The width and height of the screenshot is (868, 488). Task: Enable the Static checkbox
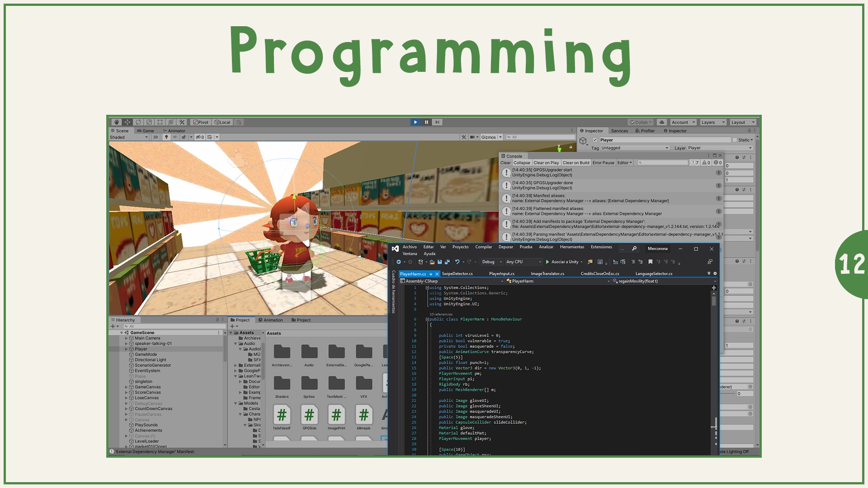pyautogui.click(x=735, y=140)
